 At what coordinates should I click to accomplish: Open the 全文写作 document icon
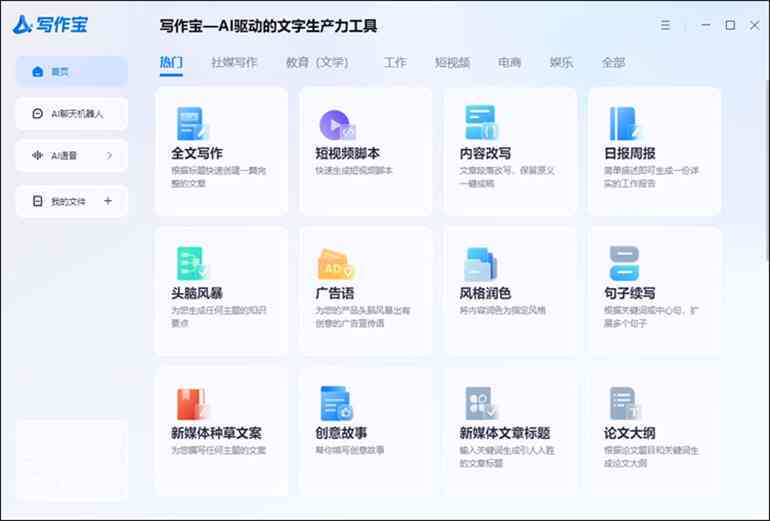tap(190, 123)
